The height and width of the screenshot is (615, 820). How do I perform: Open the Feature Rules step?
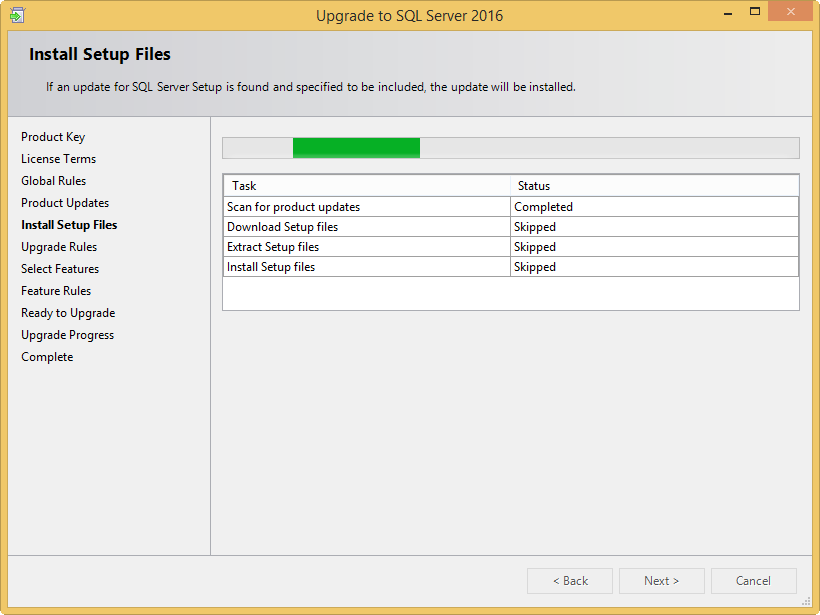click(56, 291)
